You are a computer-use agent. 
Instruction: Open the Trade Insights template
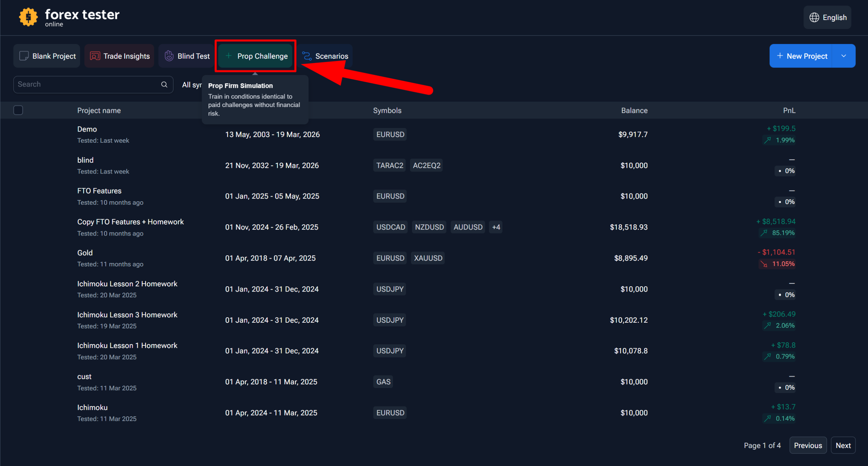pyautogui.click(x=119, y=56)
